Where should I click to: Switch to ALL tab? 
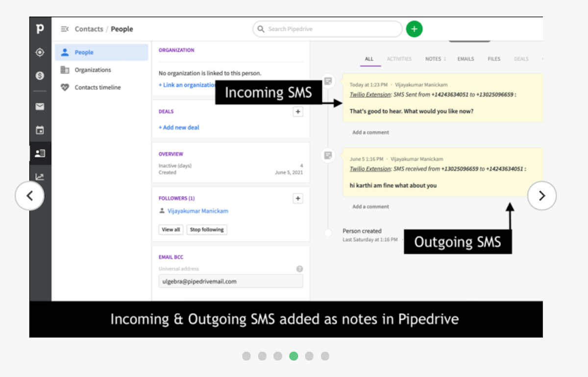tap(369, 59)
